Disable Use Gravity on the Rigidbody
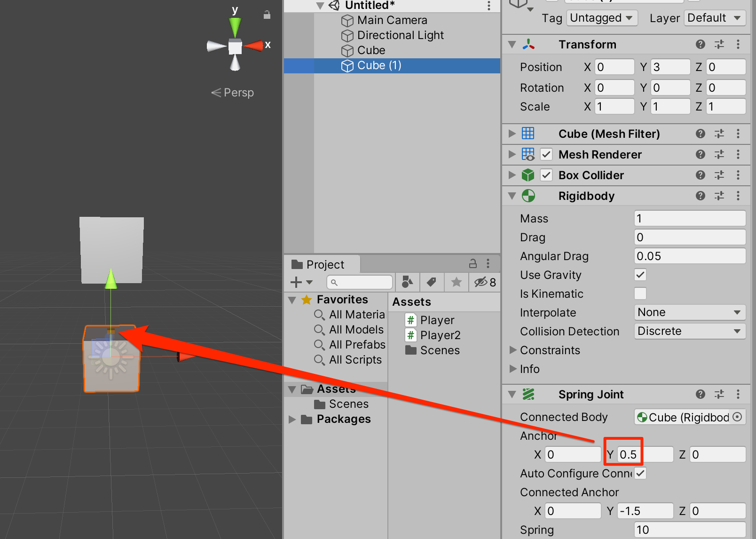 [639, 275]
